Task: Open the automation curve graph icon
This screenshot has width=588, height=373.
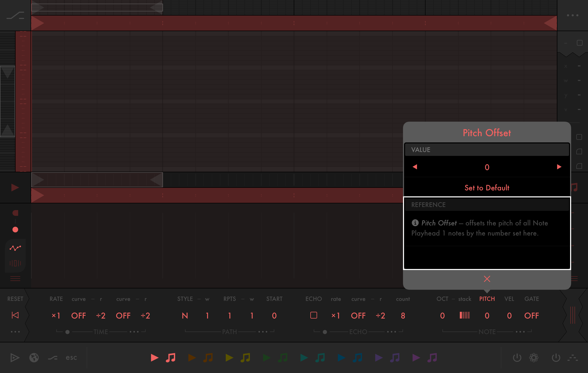Action: coord(15,248)
